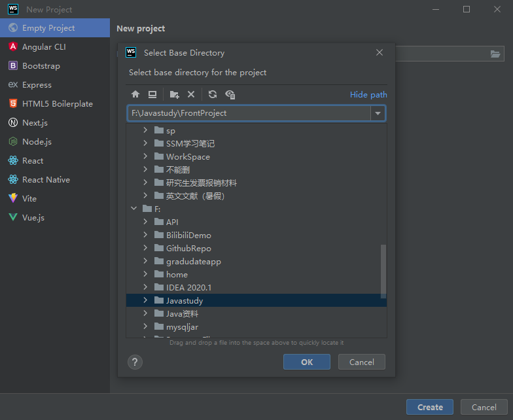Image resolution: width=513 pixels, height=420 pixels.
Task: Click the Refresh toolbar icon
Action: pyautogui.click(x=213, y=94)
